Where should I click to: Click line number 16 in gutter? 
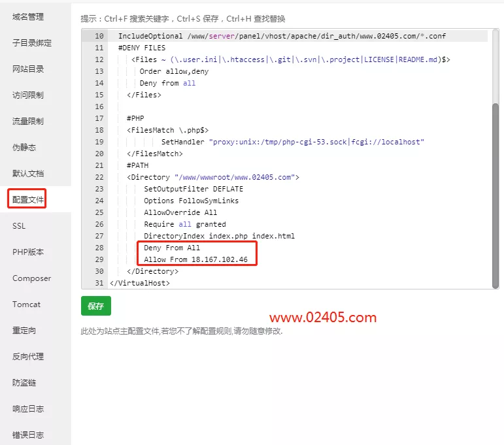pos(99,107)
